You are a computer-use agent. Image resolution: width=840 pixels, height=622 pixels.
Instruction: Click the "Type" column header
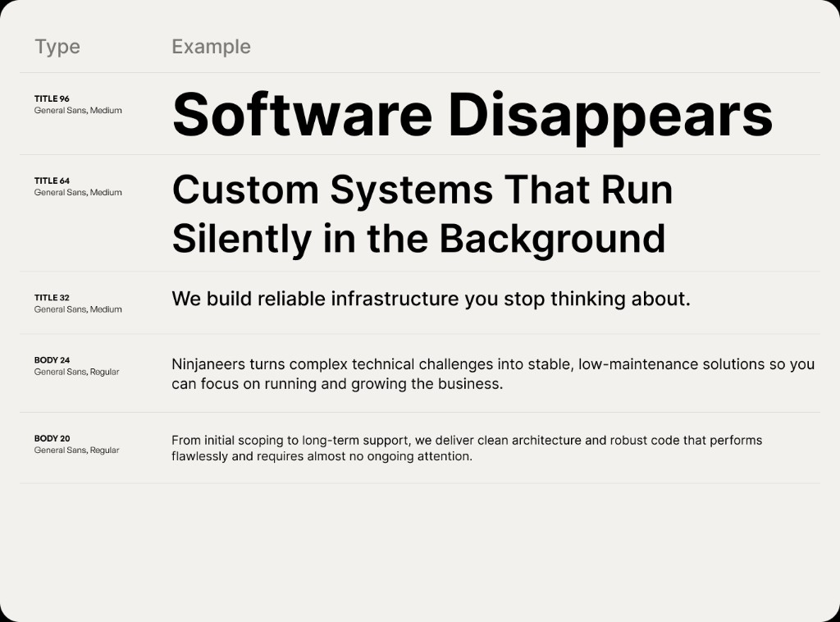click(57, 47)
